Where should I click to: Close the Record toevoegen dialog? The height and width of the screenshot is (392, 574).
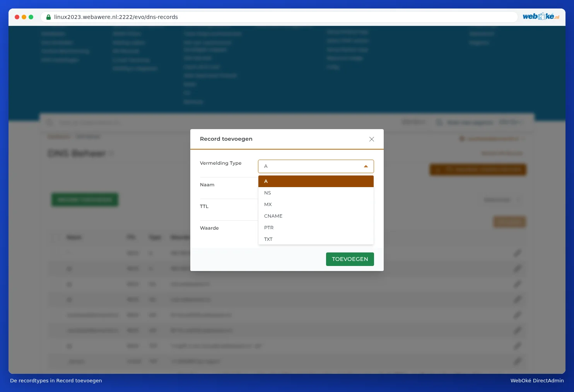[x=372, y=139]
